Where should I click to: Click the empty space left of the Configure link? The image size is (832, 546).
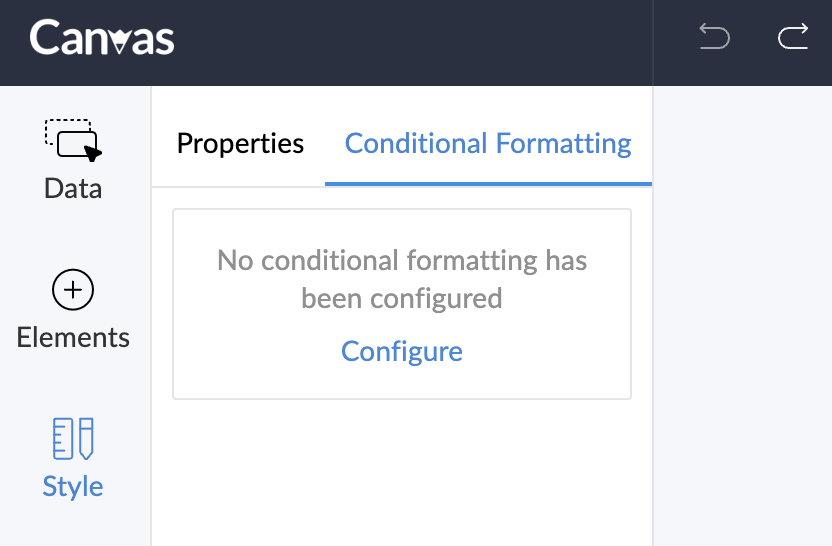point(250,352)
